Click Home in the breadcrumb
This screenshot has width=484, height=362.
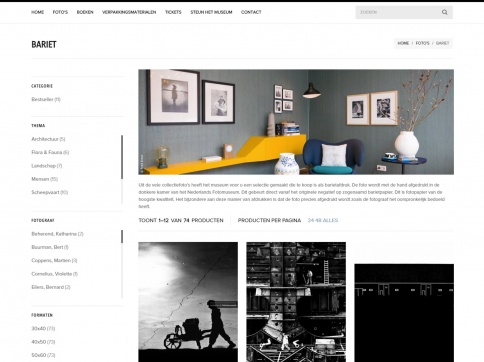403,43
